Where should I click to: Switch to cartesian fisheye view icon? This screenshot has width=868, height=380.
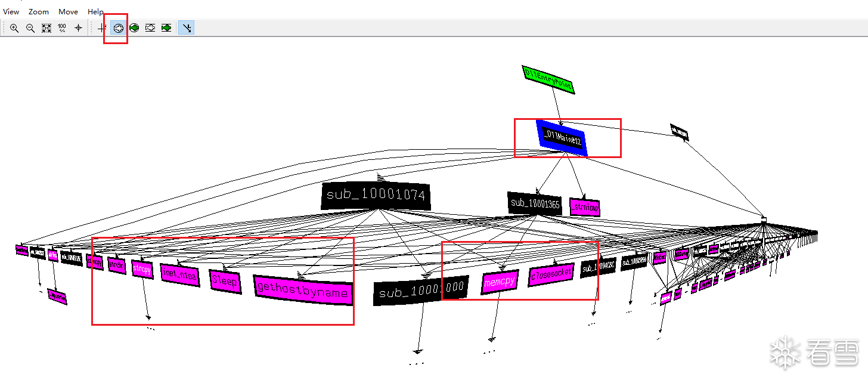150,28
